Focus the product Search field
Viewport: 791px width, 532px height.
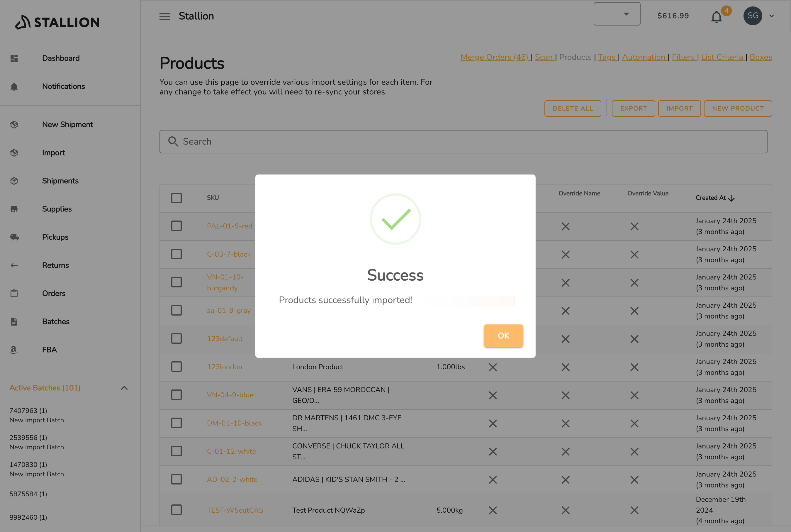tap(463, 141)
